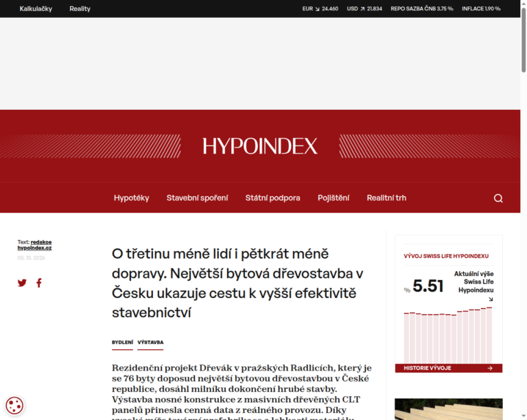Open Pojištění menu item

pos(333,198)
